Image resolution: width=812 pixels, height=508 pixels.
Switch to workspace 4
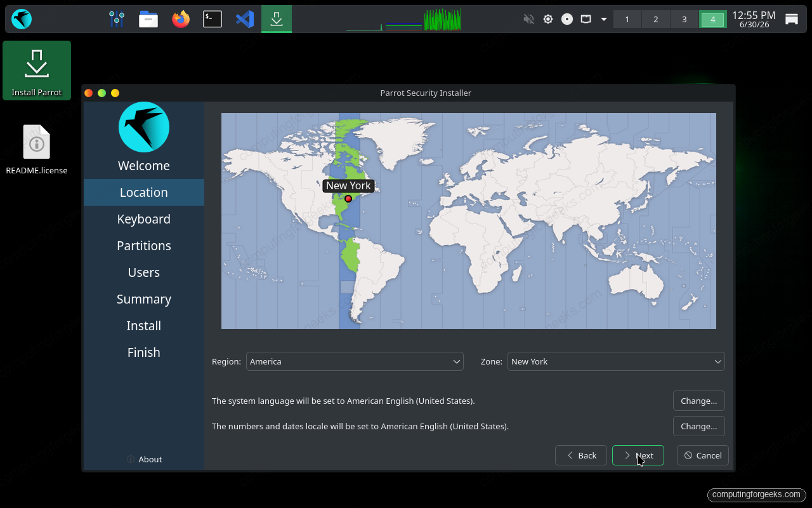pos(713,19)
